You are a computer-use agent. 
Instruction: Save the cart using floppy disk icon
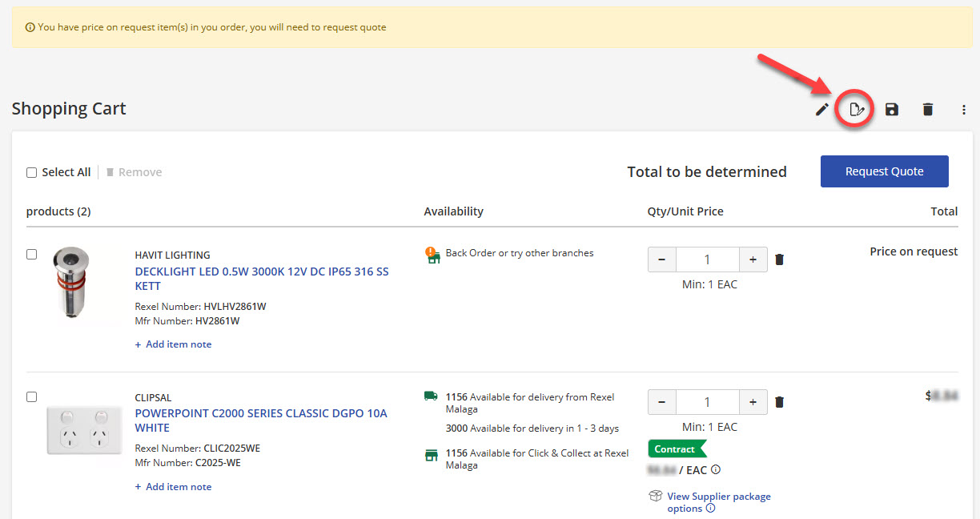coord(892,110)
